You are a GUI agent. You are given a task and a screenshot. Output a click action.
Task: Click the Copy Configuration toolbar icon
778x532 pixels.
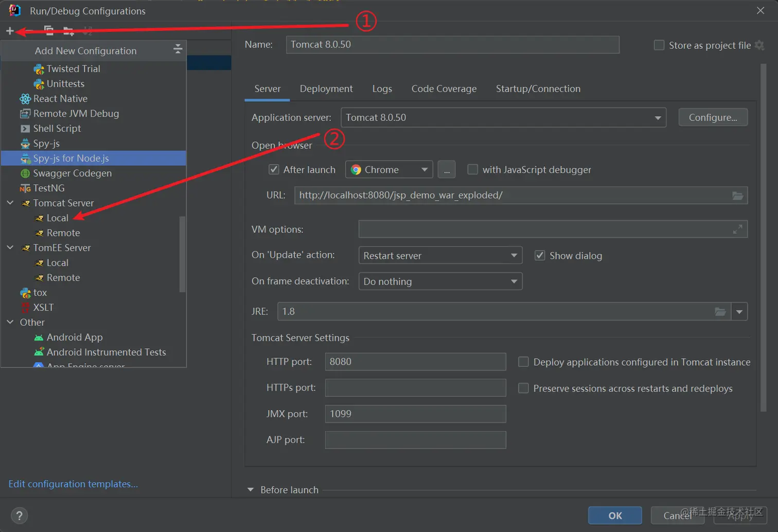coord(49,31)
